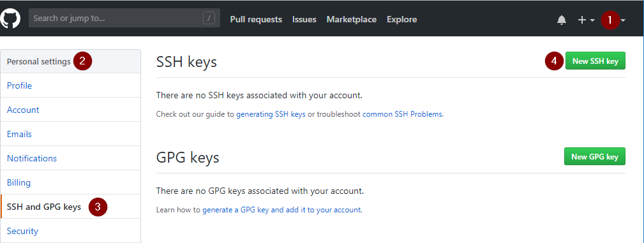This screenshot has width=644, height=243.
Task: Click the GPG keys heading
Action: click(x=188, y=158)
